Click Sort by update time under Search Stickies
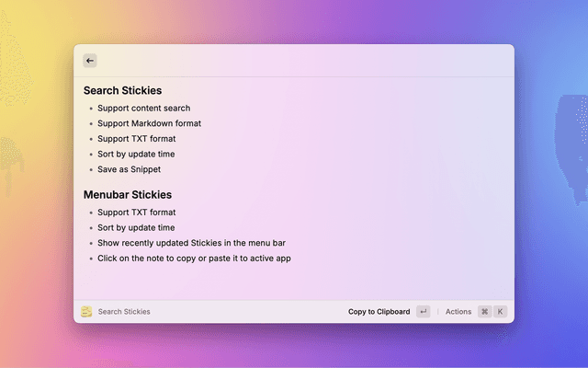 (x=136, y=155)
